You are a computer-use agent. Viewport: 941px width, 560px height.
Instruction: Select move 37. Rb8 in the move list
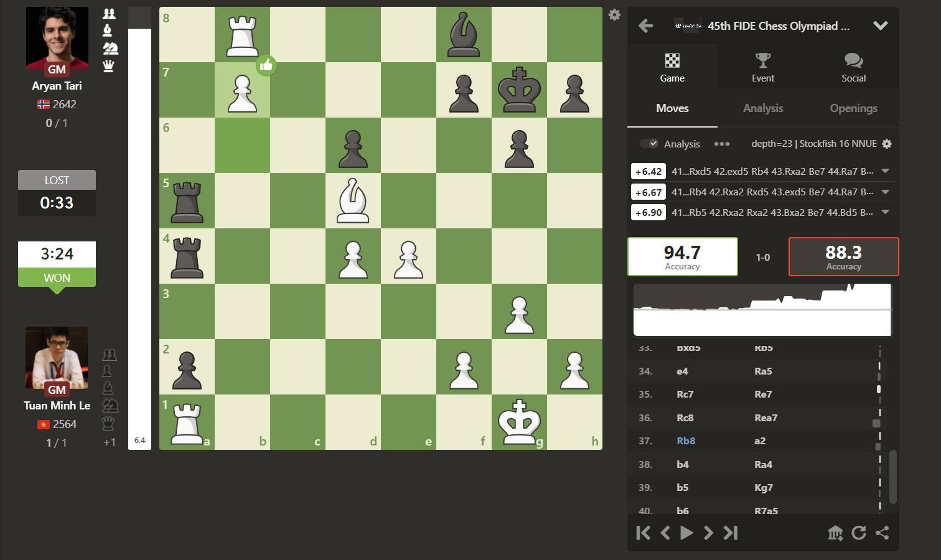686,441
